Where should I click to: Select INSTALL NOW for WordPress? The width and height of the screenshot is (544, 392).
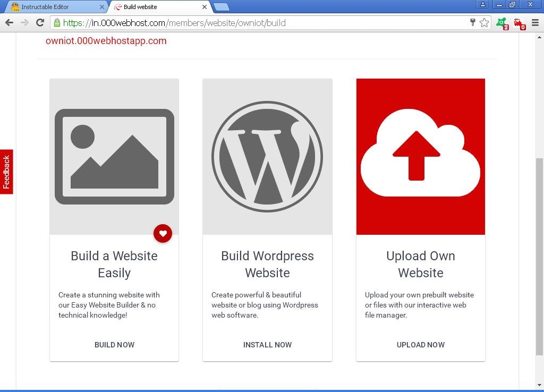click(267, 344)
